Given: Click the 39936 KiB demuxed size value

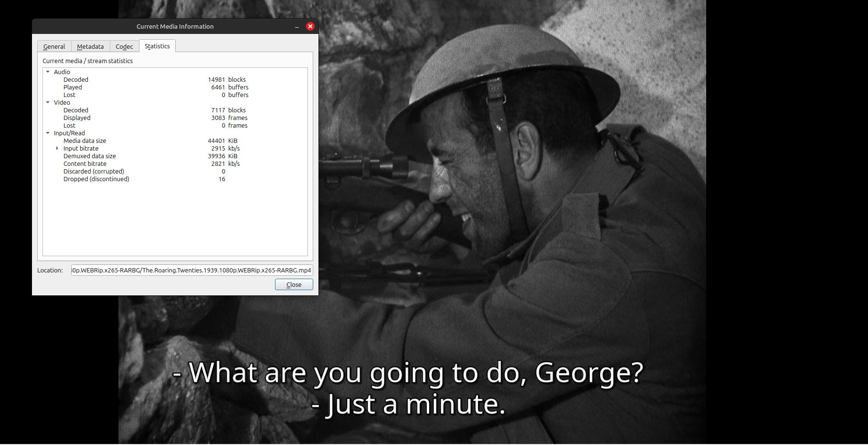Looking at the screenshot, I should pyautogui.click(x=222, y=156).
